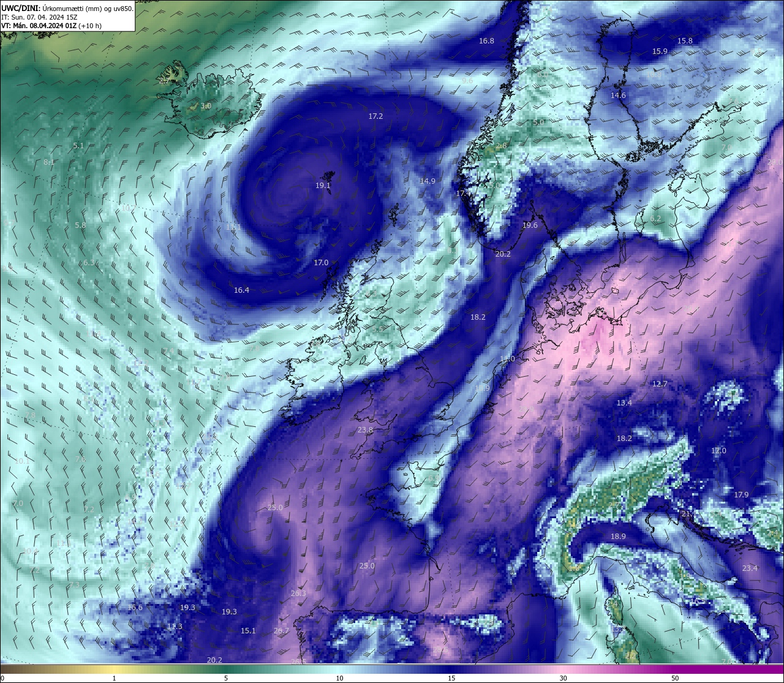This screenshot has width=784, height=683.
Task: Click the 17.0 value on the map
Action: click(x=321, y=262)
